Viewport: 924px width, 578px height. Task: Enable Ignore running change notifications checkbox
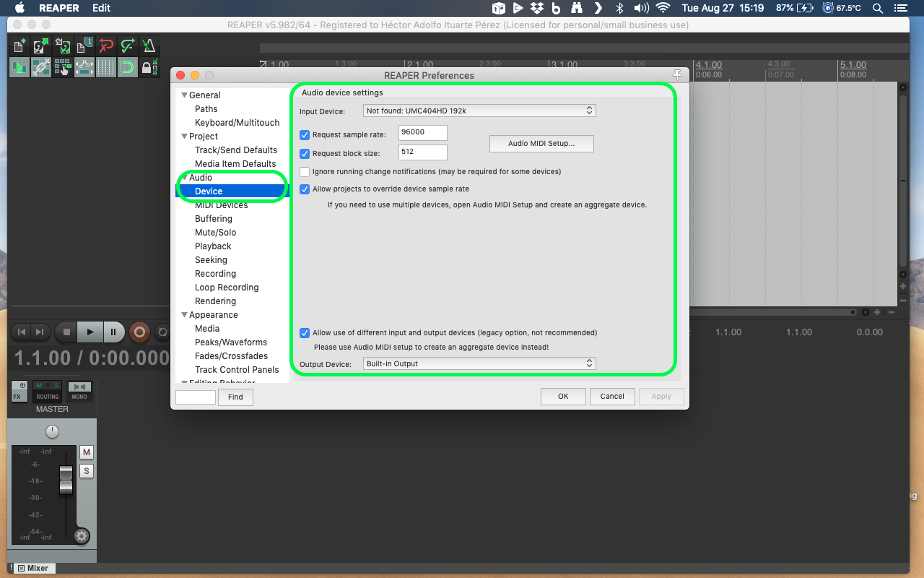(305, 172)
